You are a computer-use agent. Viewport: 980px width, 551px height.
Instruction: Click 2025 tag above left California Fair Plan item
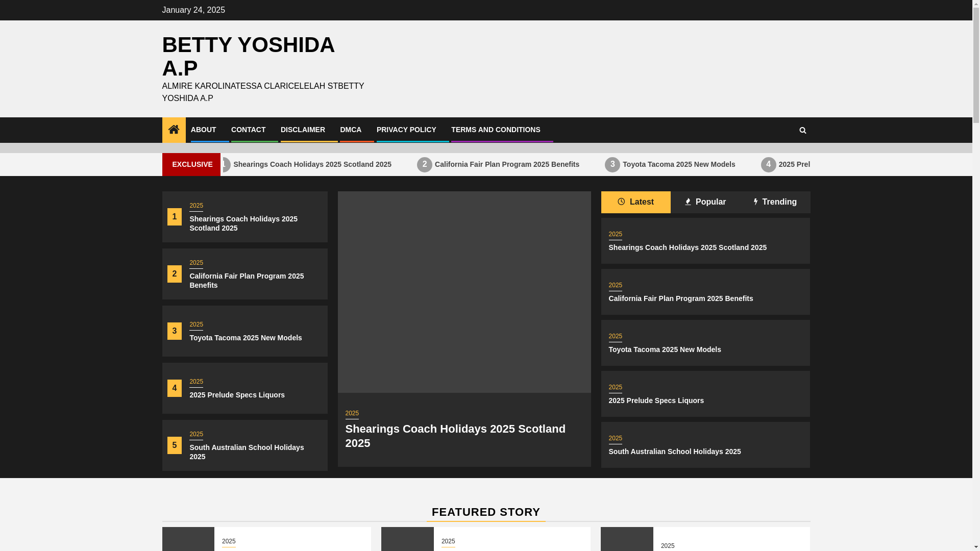(196, 263)
